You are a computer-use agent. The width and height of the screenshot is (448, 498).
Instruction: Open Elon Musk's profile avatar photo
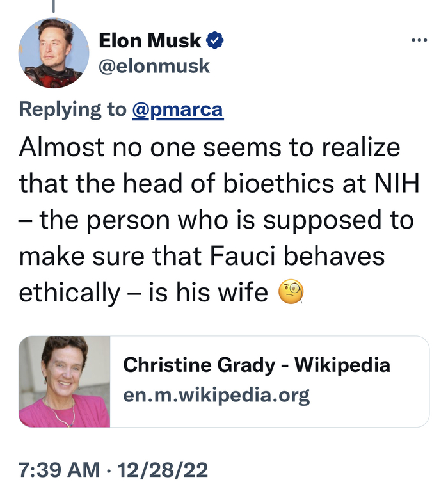pyautogui.click(x=54, y=53)
